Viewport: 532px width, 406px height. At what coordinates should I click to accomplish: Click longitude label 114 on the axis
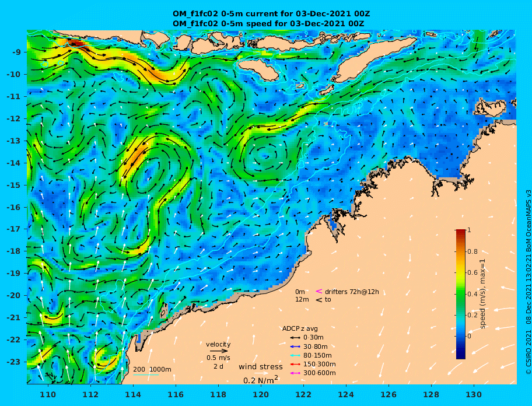(x=134, y=394)
